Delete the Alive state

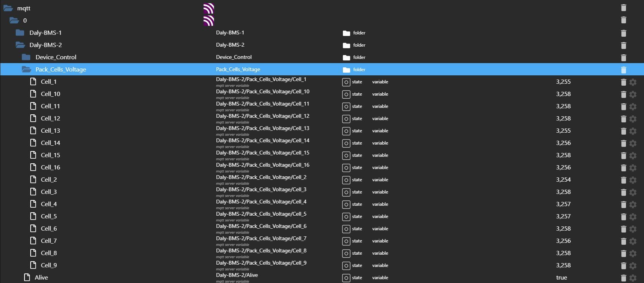tap(623, 278)
